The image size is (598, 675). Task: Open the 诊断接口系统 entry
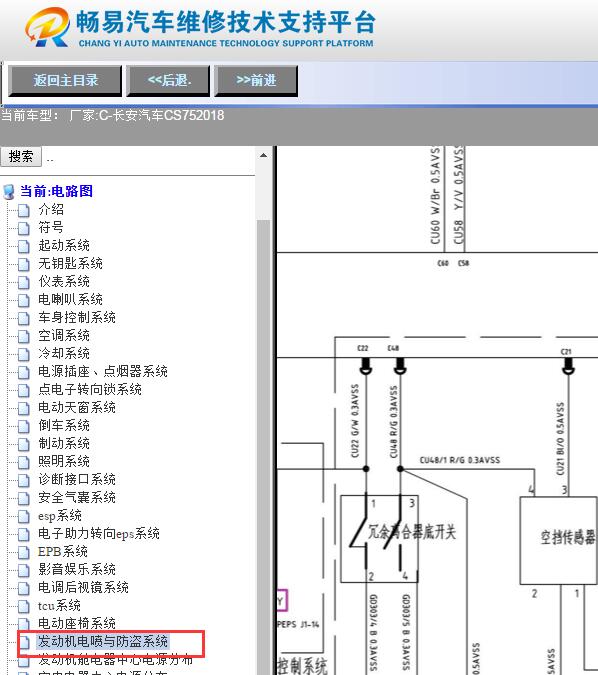pyautogui.click(x=77, y=480)
